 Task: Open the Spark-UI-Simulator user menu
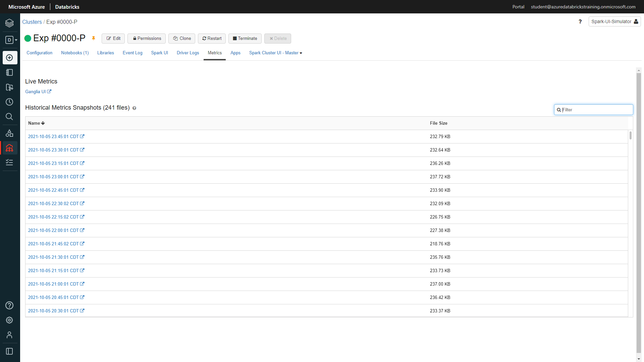(x=614, y=21)
